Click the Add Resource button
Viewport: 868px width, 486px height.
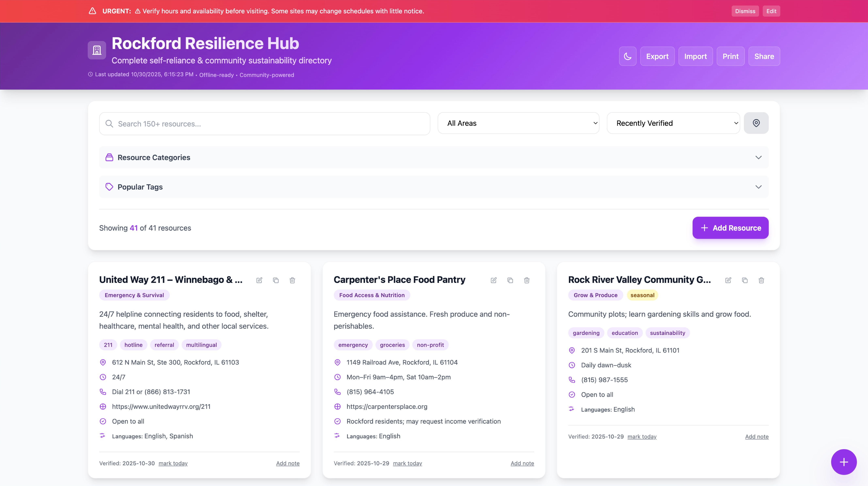tap(730, 228)
